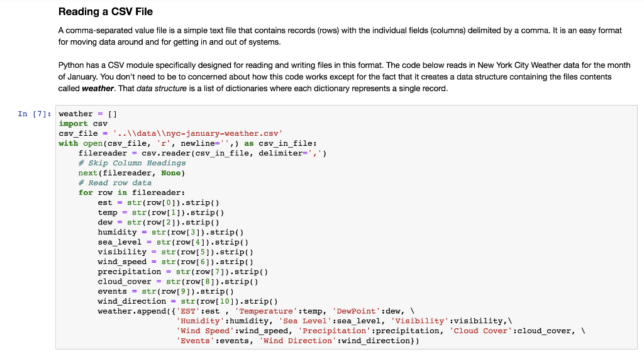Click the csv.reader line

(x=203, y=153)
